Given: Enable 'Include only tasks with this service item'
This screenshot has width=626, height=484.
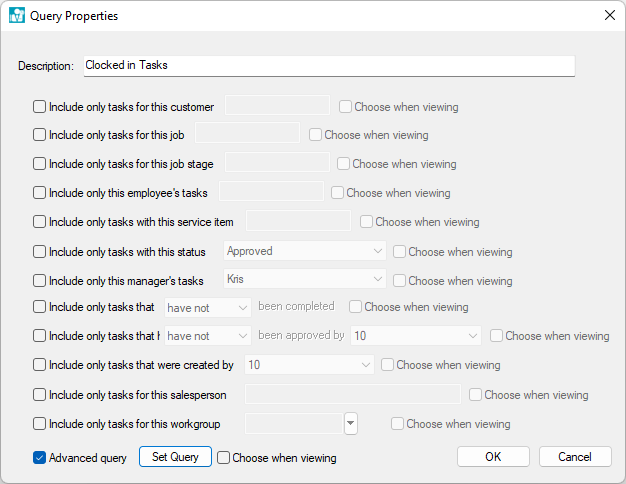Looking at the screenshot, I should 40,222.
